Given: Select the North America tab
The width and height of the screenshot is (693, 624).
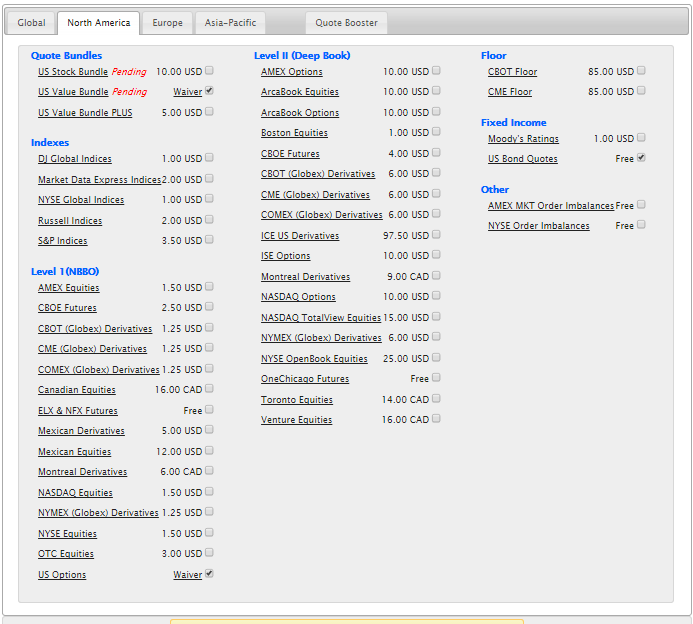Looking at the screenshot, I should click(99, 23).
